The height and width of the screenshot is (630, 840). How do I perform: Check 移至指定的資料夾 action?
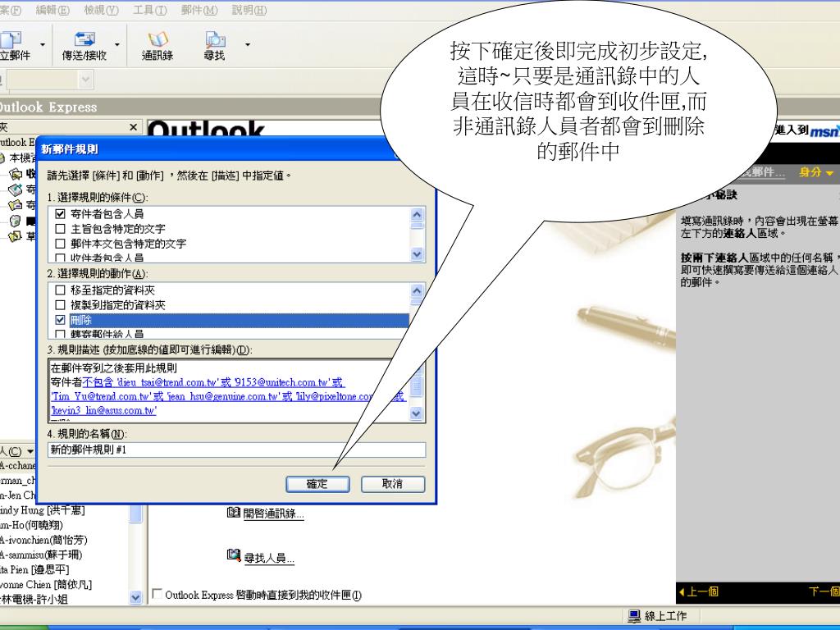point(61,290)
